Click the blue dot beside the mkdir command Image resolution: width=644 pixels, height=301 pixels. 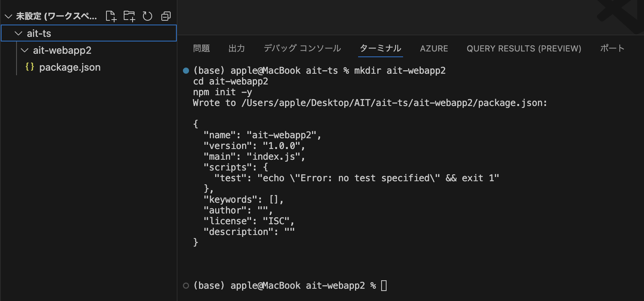[x=186, y=71]
